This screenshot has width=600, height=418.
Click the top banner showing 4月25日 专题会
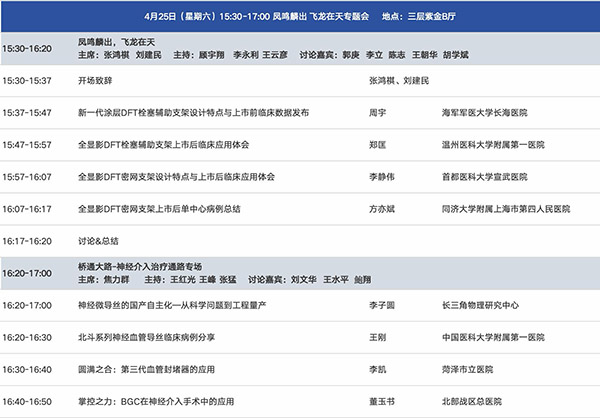300,17
